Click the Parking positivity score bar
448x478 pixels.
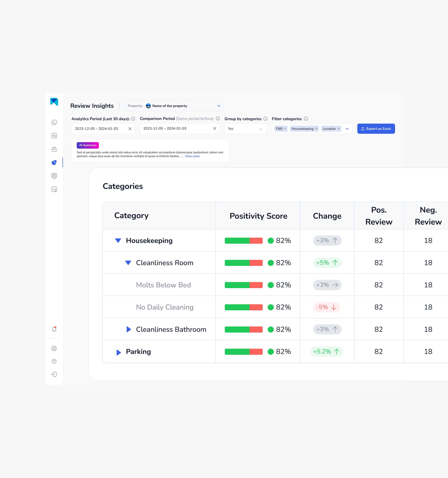point(243,352)
